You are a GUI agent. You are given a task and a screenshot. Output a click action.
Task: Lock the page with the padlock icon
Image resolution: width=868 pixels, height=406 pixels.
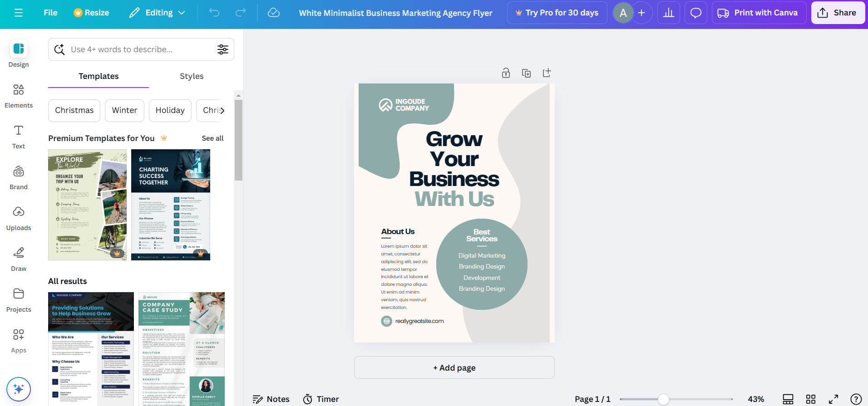(506, 73)
